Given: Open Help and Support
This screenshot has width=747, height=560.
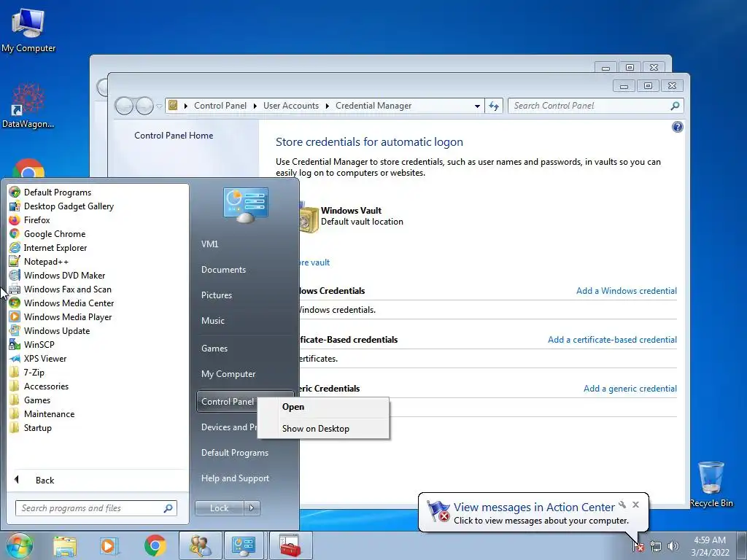Looking at the screenshot, I should (x=235, y=478).
